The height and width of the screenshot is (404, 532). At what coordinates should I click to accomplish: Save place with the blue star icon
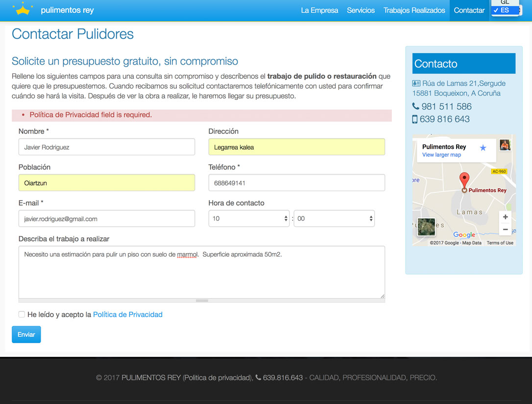pos(483,148)
